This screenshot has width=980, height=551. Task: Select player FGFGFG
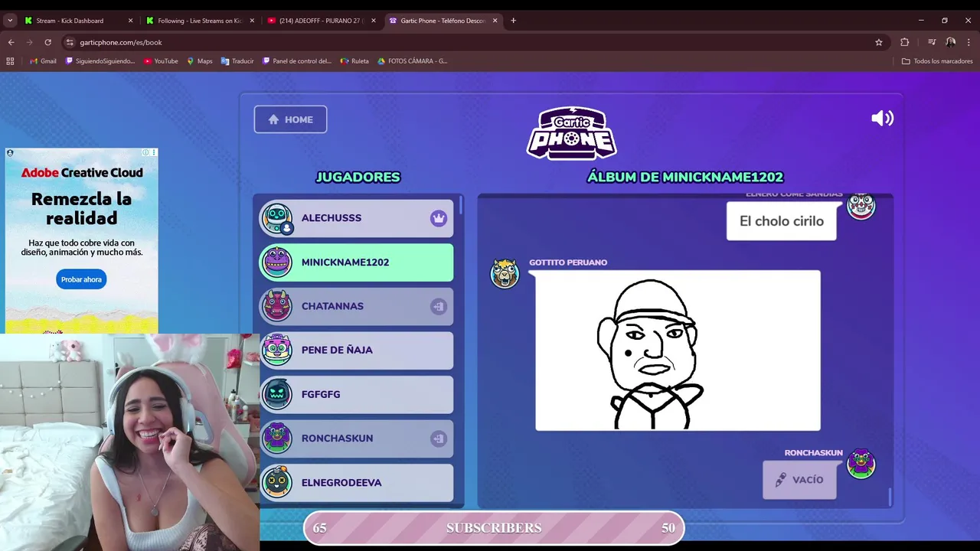click(x=356, y=394)
